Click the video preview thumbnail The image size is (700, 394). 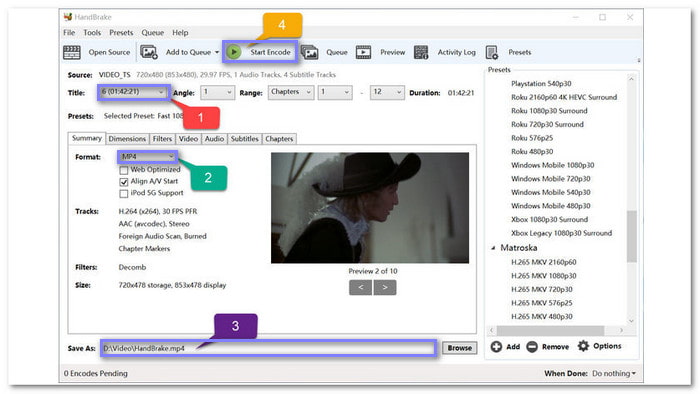[370, 208]
